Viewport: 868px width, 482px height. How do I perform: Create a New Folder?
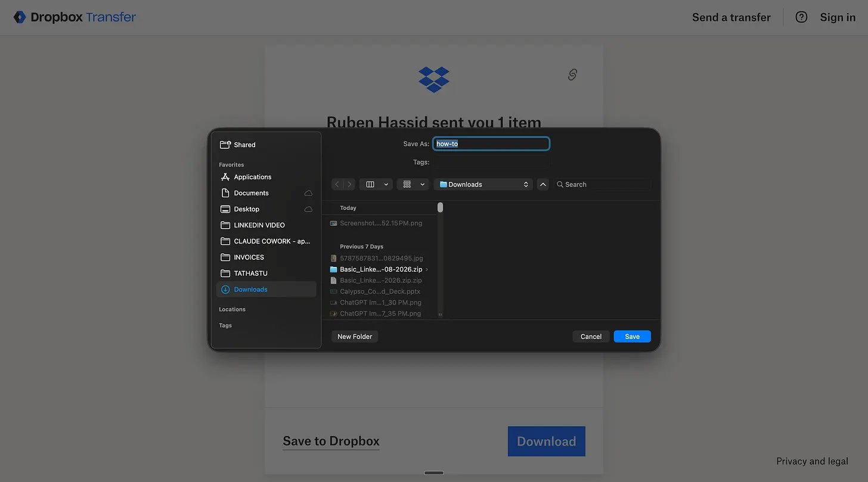point(355,337)
